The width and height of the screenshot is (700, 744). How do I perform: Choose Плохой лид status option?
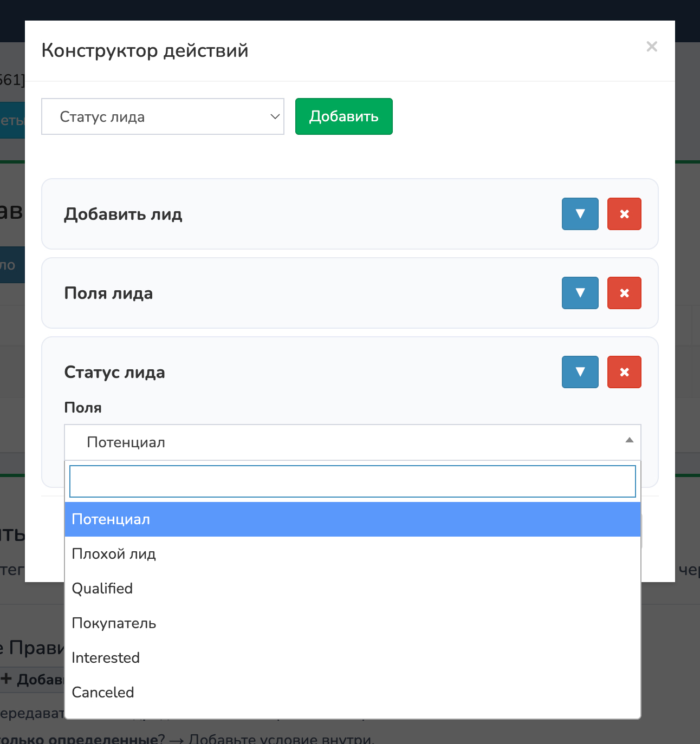pyautogui.click(x=352, y=554)
